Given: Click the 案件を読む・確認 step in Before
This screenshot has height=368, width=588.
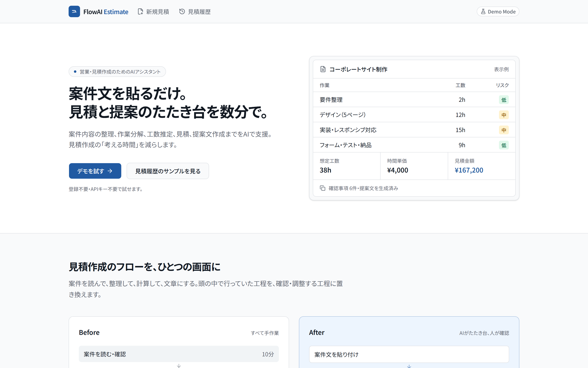Looking at the screenshot, I should tap(179, 354).
